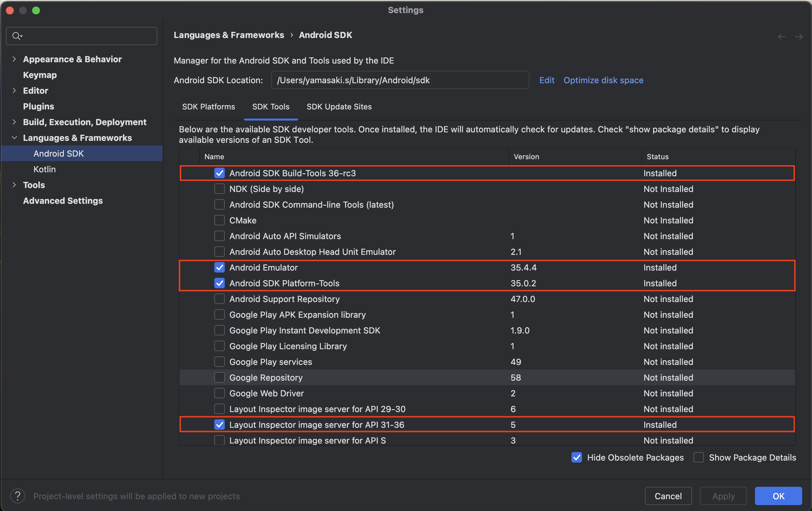Go back with the left arrow icon

(x=782, y=36)
